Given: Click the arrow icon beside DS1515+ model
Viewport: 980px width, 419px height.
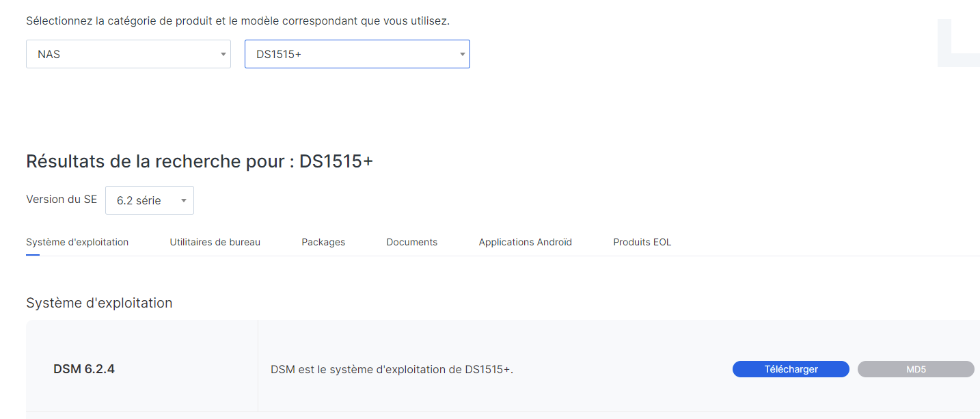Looking at the screenshot, I should click(x=462, y=55).
